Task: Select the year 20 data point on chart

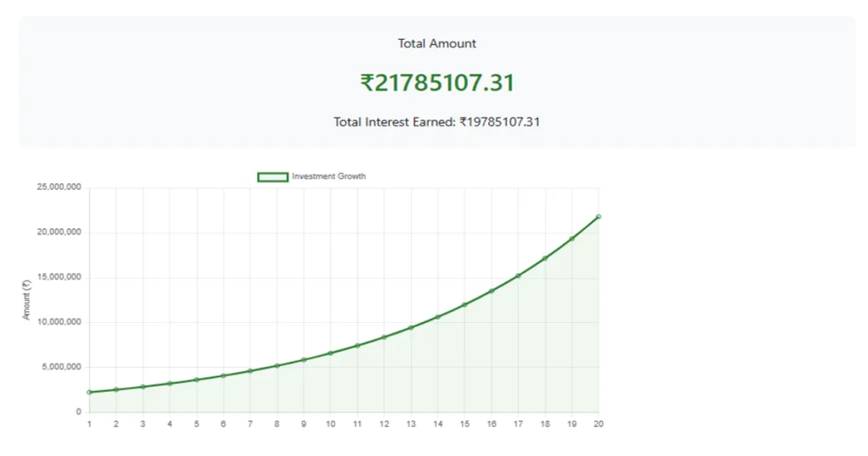Action: (598, 217)
